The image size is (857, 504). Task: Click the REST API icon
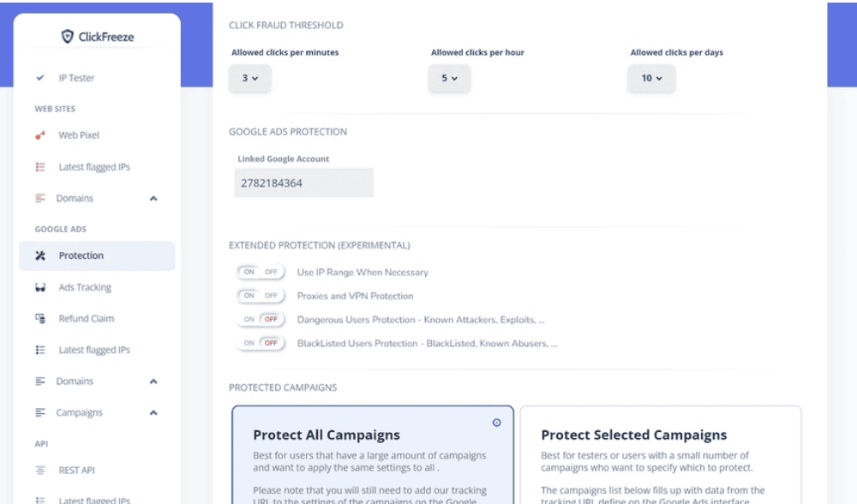click(x=40, y=470)
